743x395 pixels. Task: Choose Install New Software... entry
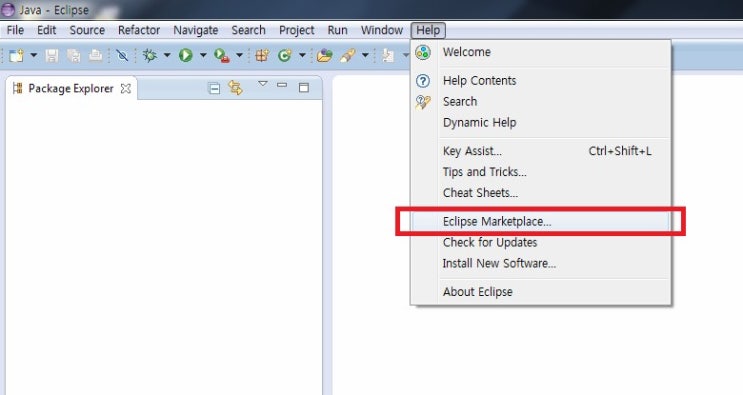[x=541, y=263]
